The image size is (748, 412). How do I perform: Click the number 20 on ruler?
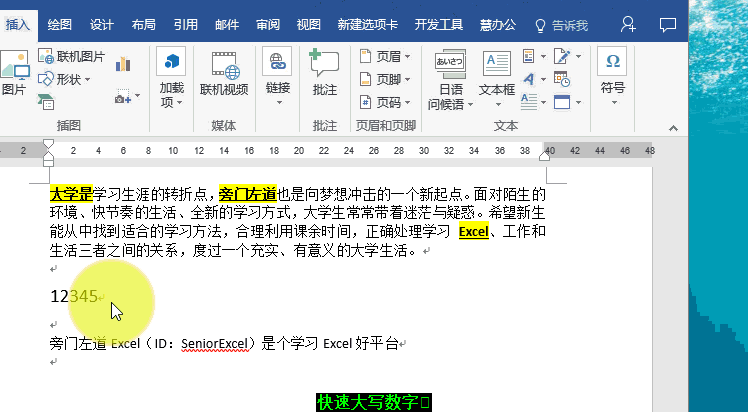point(299,151)
